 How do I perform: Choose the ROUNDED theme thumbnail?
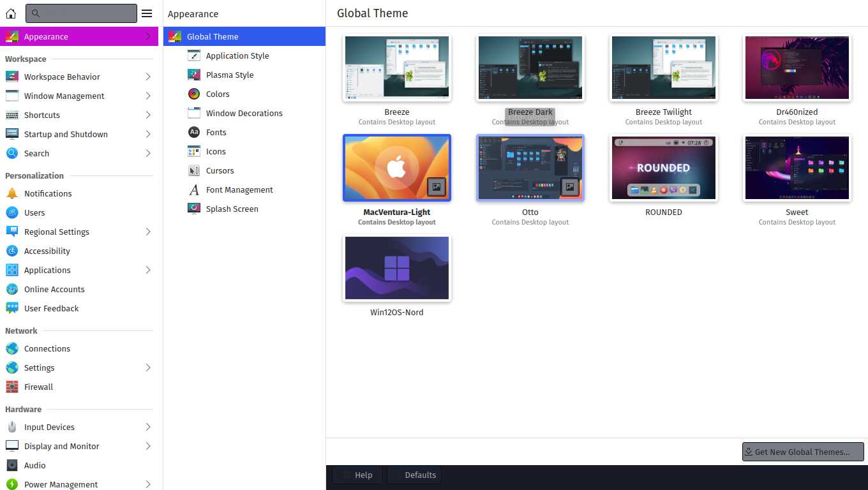664,168
